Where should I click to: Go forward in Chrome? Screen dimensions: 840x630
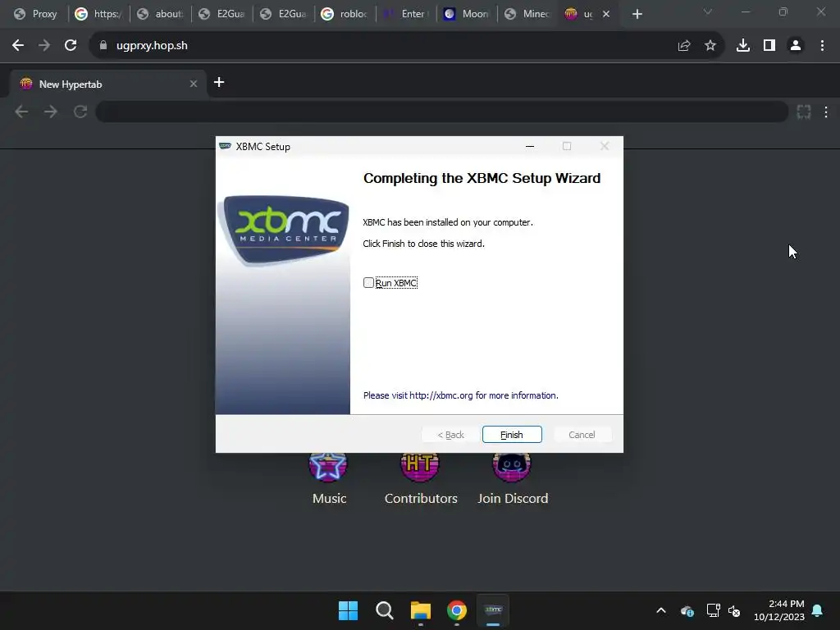point(44,46)
